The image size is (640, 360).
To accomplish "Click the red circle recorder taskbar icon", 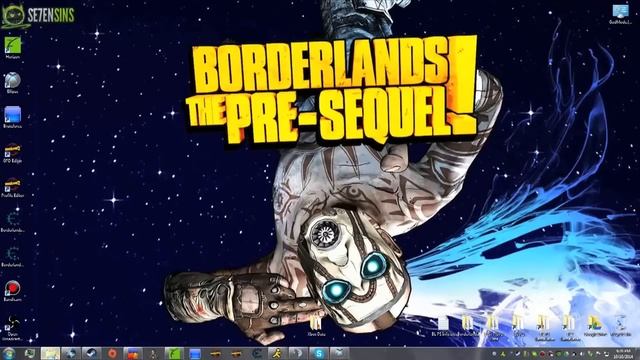I will pyautogui.click(x=112, y=353).
